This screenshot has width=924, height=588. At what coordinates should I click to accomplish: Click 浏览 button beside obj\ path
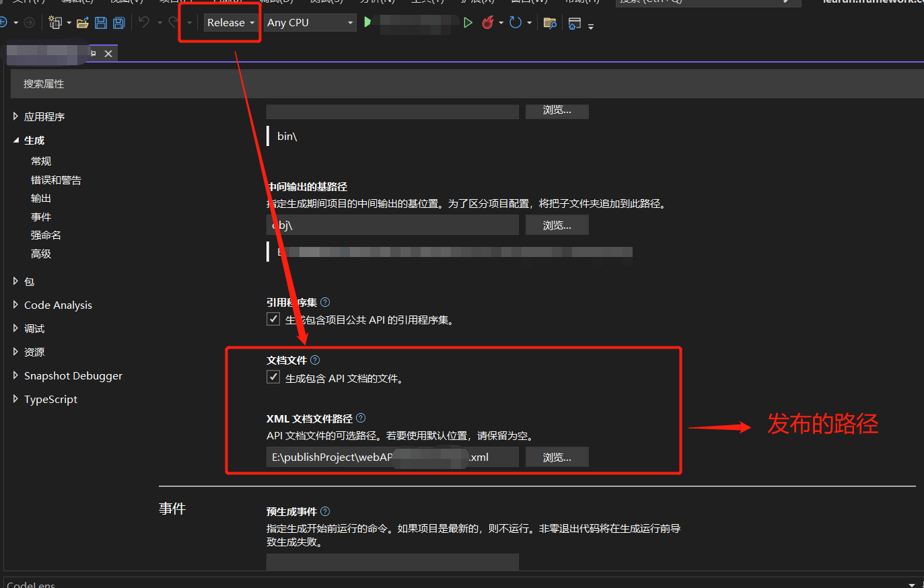557,225
